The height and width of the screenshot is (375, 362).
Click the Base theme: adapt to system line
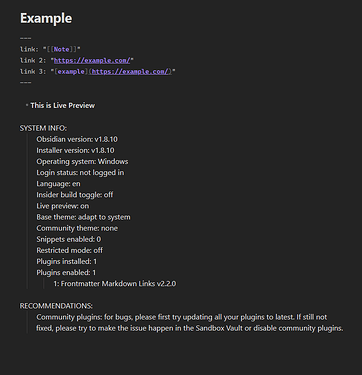[x=83, y=217]
